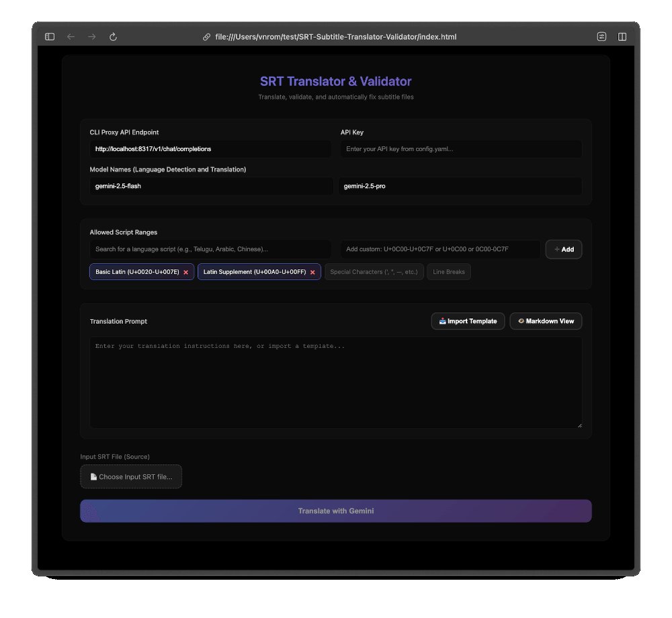Edit the gemini-2.5-pro model name field
The image size is (672, 618).
[460, 186]
